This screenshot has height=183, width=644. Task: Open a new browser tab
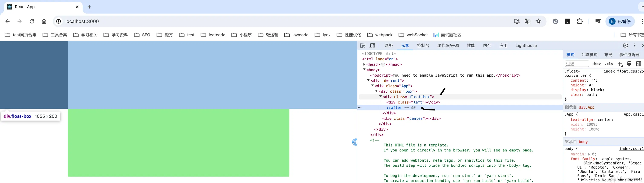(89, 7)
